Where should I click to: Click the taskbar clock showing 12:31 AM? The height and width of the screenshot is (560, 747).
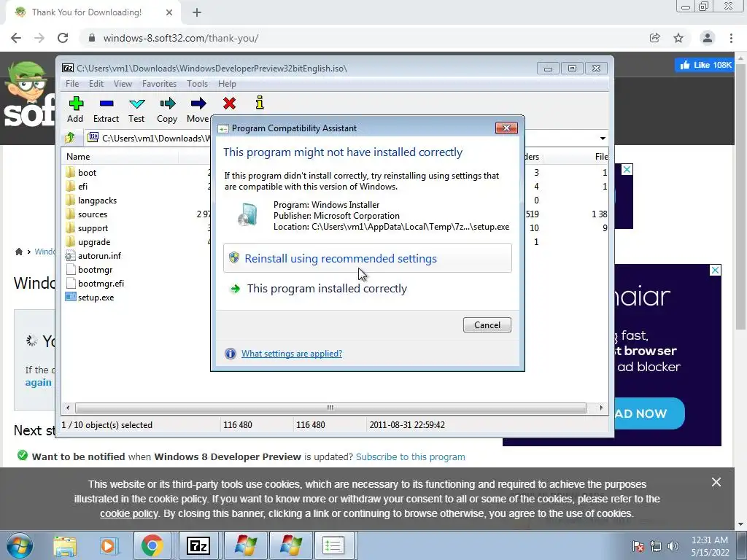click(710, 546)
